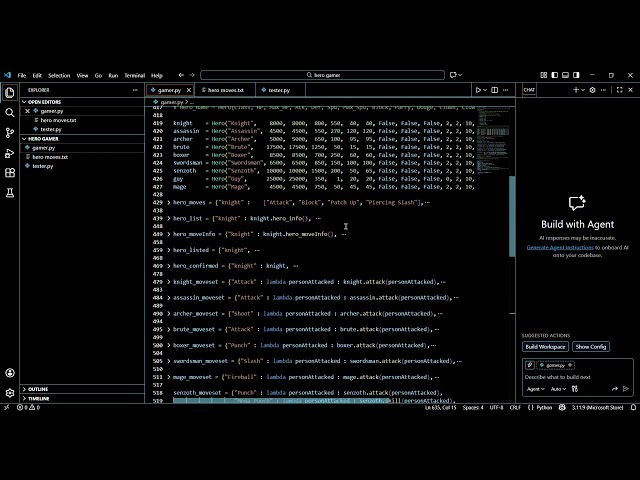The height and width of the screenshot is (480, 640).
Task: Maximize the chat panel
Action: pos(620,90)
